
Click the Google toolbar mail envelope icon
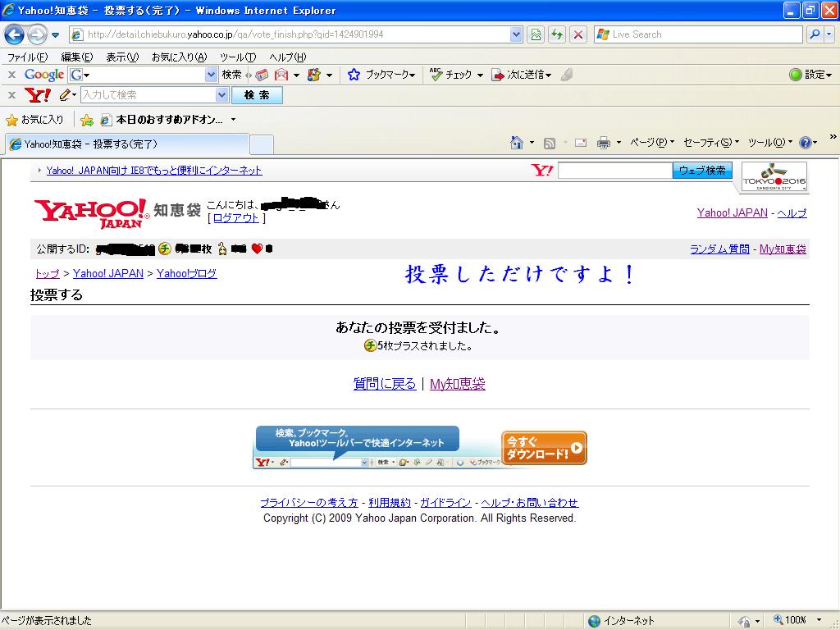(x=281, y=75)
